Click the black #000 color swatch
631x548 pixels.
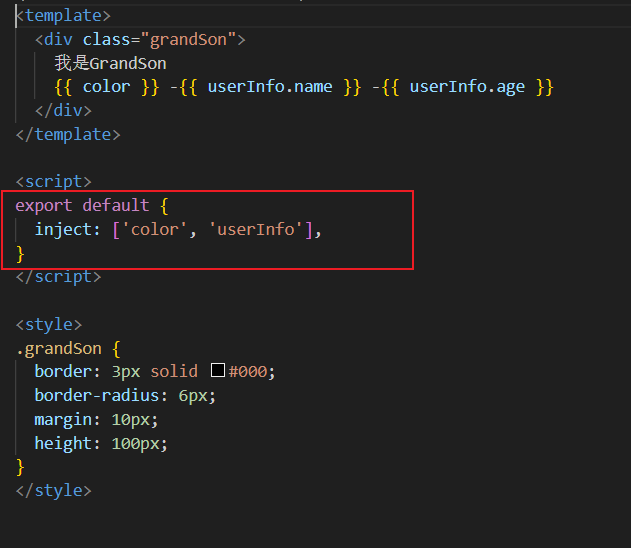218,370
